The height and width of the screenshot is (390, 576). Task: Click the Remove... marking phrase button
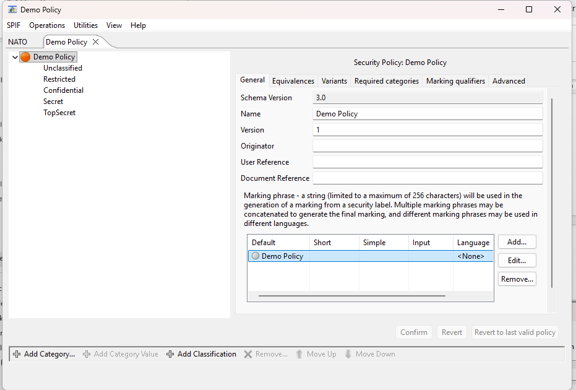(x=517, y=279)
